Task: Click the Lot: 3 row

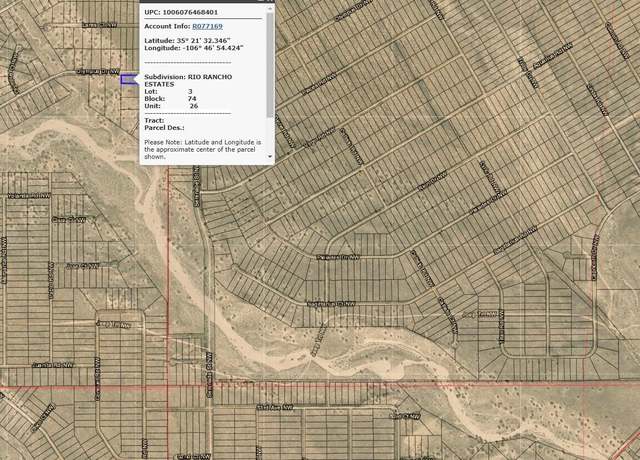Action: coord(168,91)
